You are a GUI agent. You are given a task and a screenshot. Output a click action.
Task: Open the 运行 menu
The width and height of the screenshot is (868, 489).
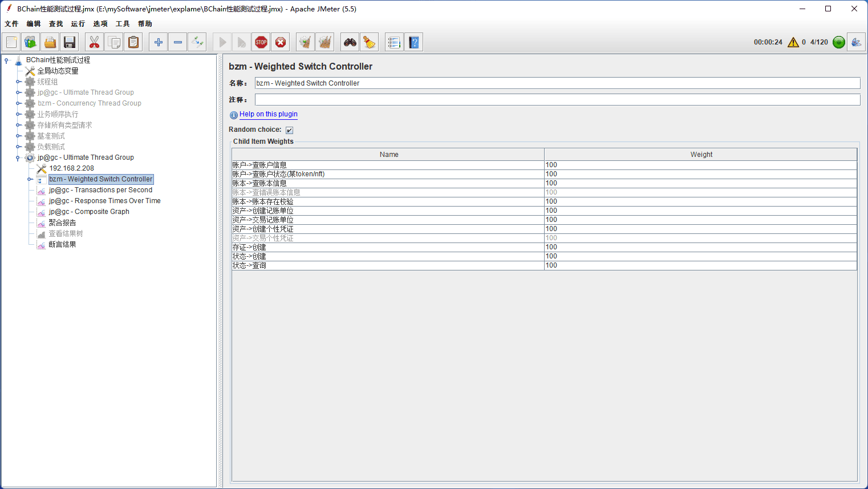pos(78,24)
